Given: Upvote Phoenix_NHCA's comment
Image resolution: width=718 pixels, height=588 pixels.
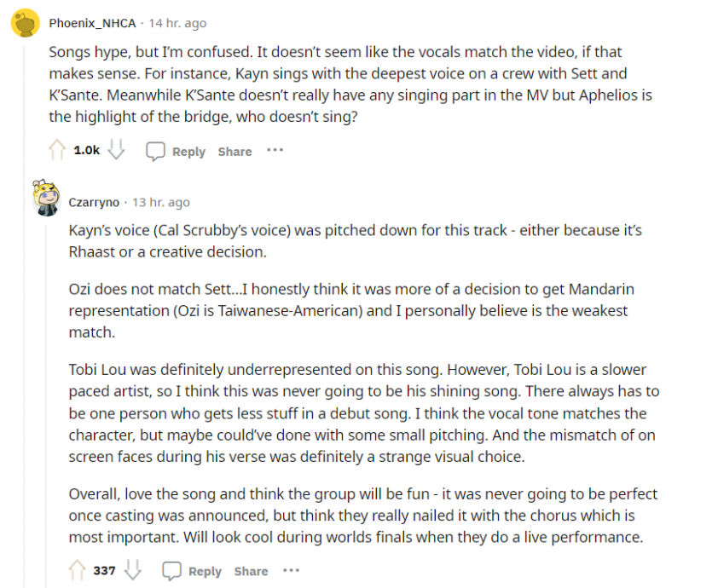Looking at the screenshot, I should pos(57,150).
